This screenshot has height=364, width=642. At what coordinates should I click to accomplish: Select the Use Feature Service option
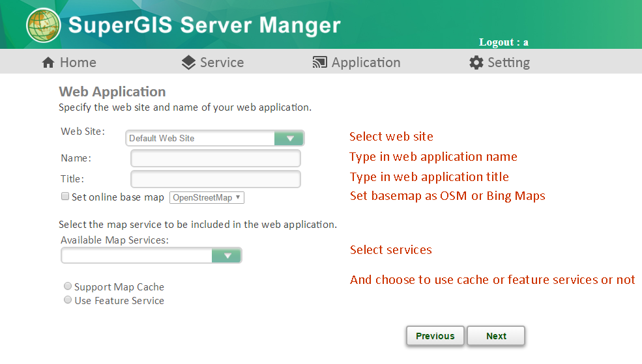68,300
